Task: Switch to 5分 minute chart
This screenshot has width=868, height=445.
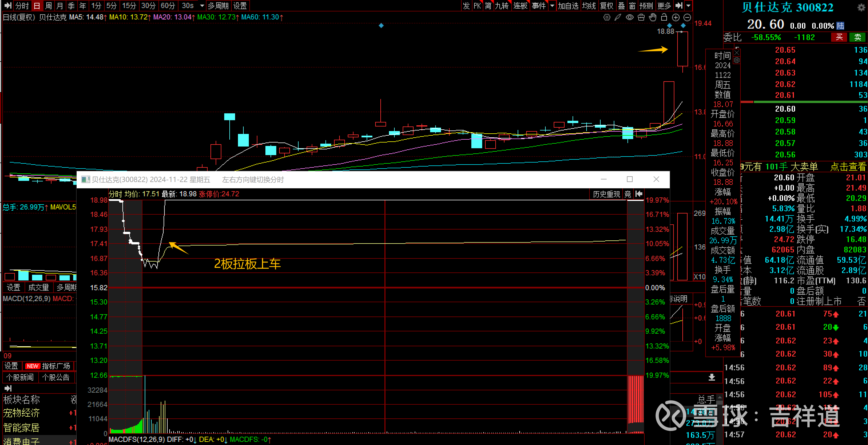Action: (112, 6)
